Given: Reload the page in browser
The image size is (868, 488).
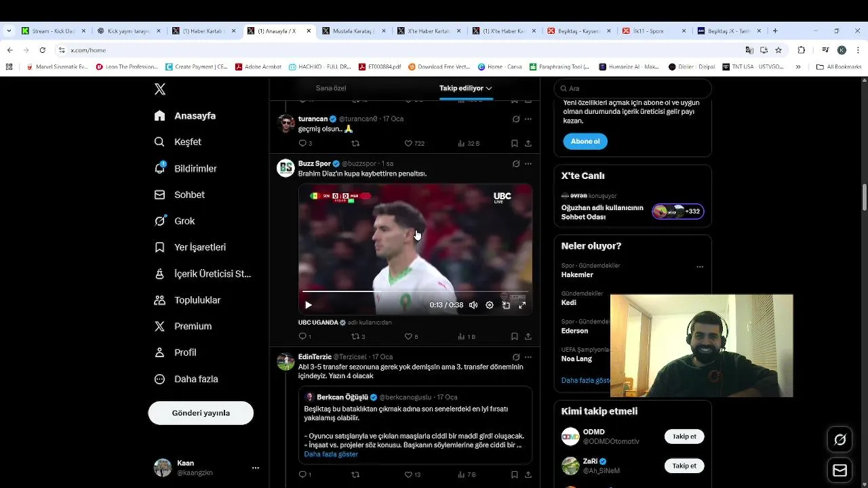Looking at the screenshot, I should click(42, 50).
